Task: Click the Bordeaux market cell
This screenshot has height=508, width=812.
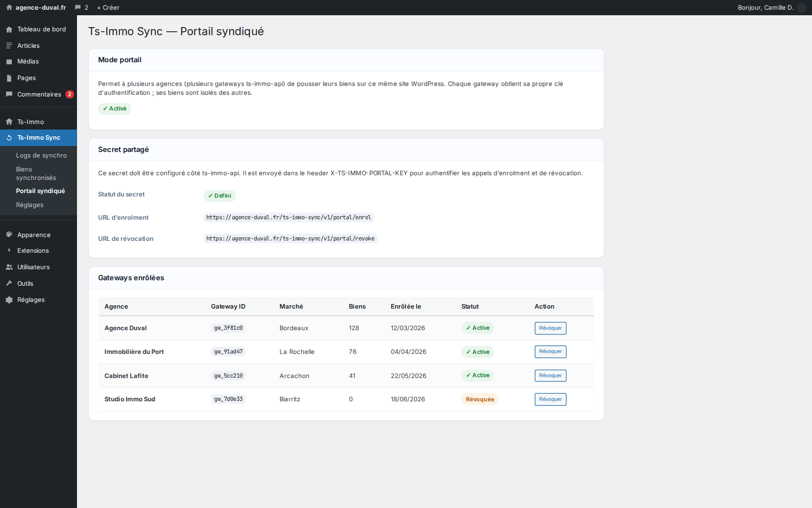Action: (x=294, y=328)
